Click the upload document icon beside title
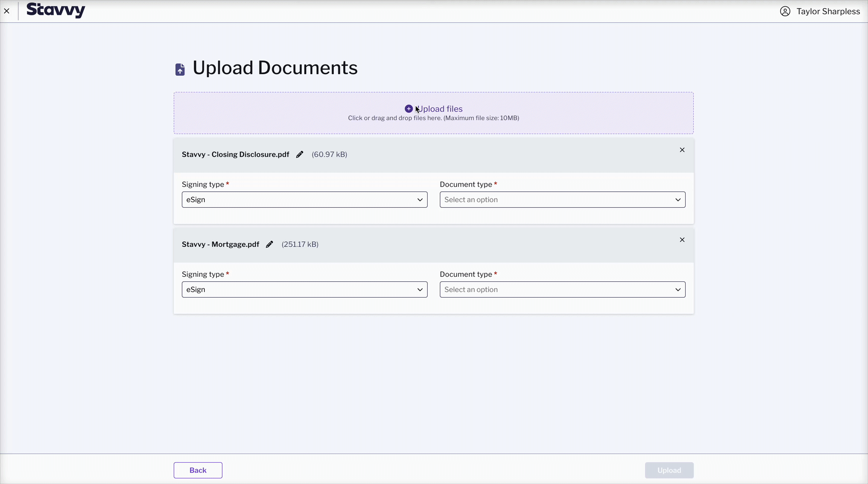Image resolution: width=868 pixels, height=484 pixels. point(180,69)
